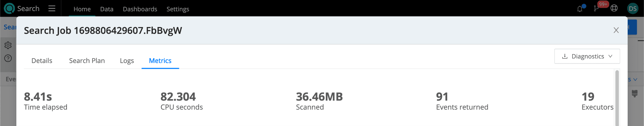Viewport: 644px width, 126px height.
Task: Close the Search Job dialog
Action: [616, 30]
